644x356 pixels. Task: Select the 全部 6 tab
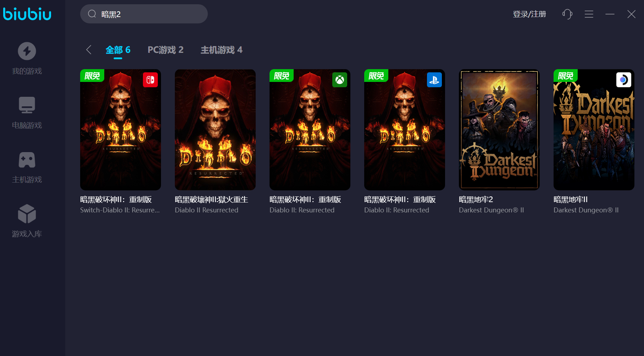pos(118,50)
